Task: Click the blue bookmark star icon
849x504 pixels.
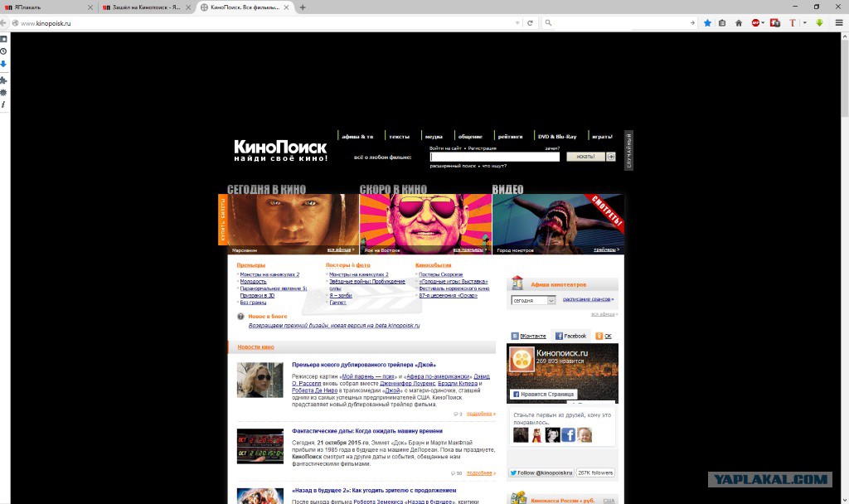Action: click(x=707, y=22)
